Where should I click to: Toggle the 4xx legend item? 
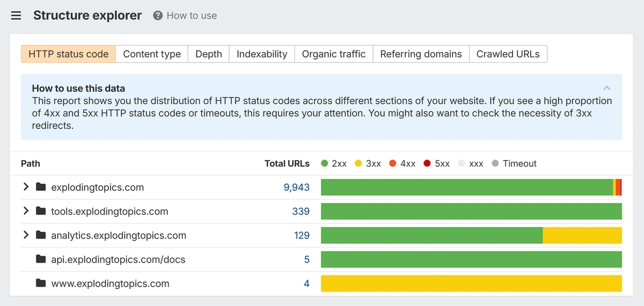pyautogui.click(x=402, y=163)
